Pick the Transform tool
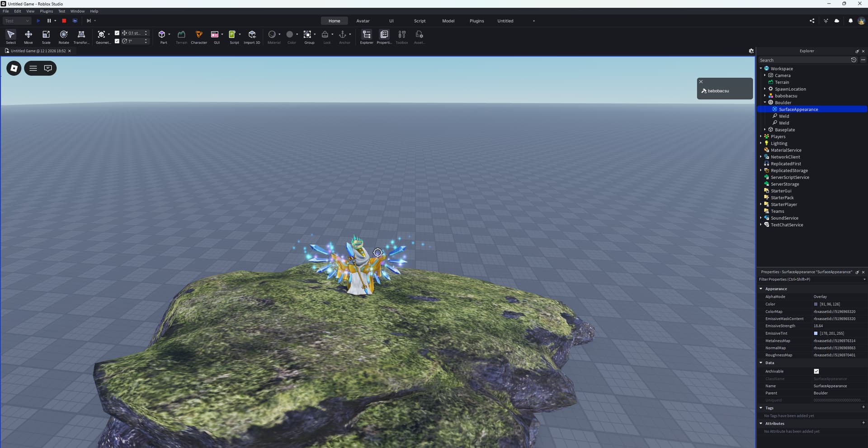 81,37
